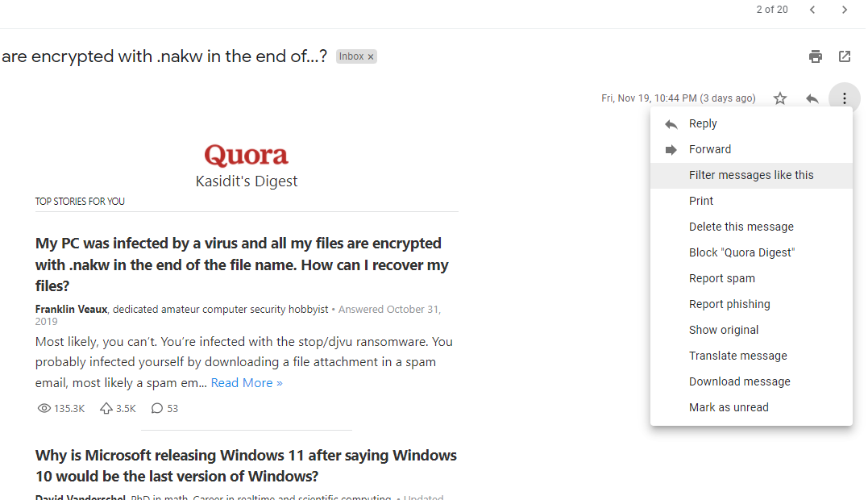This screenshot has width=868, height=500.
Task: Choose Forward from the menu
Action: point(709,149)
